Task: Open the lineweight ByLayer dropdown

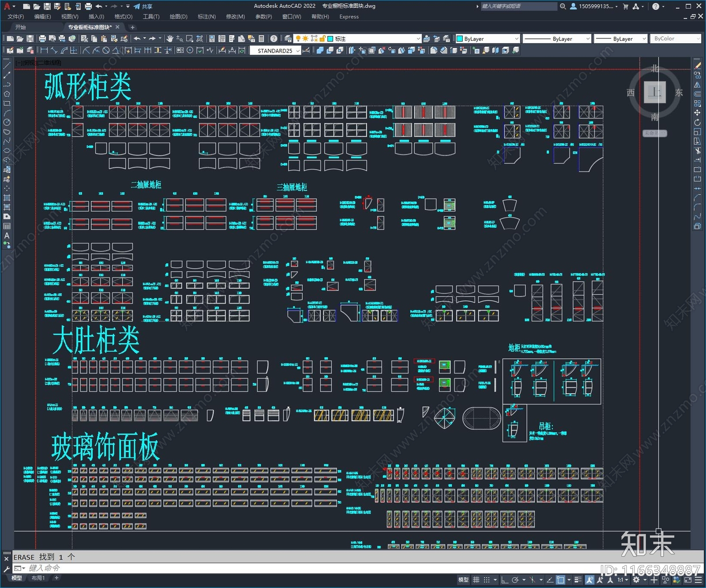Action: 620,39
